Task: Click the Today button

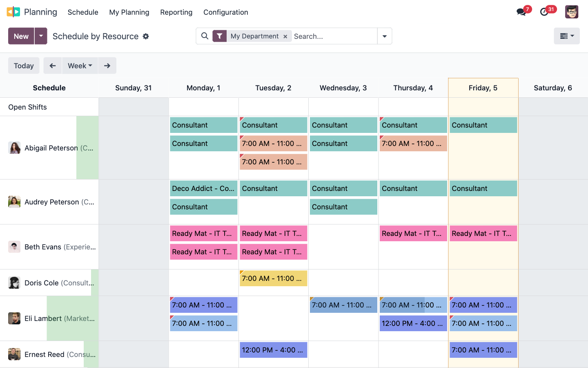Action: [24, 65]
